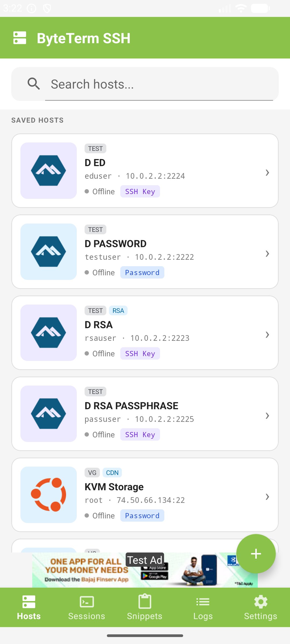Expand D ED host chevron
Screen dimensions: 290x644
[x=267, y=173]
